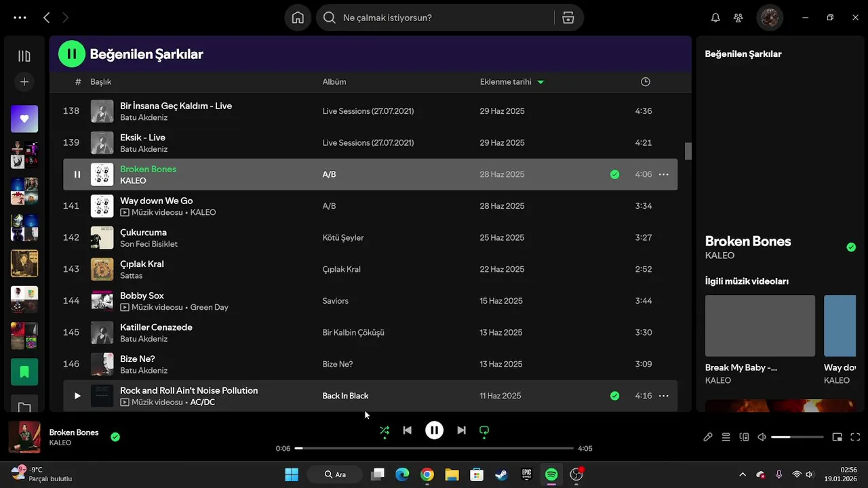Open the Saviors album link
Viewport: 868px width, 488px height.
[335, 301]
